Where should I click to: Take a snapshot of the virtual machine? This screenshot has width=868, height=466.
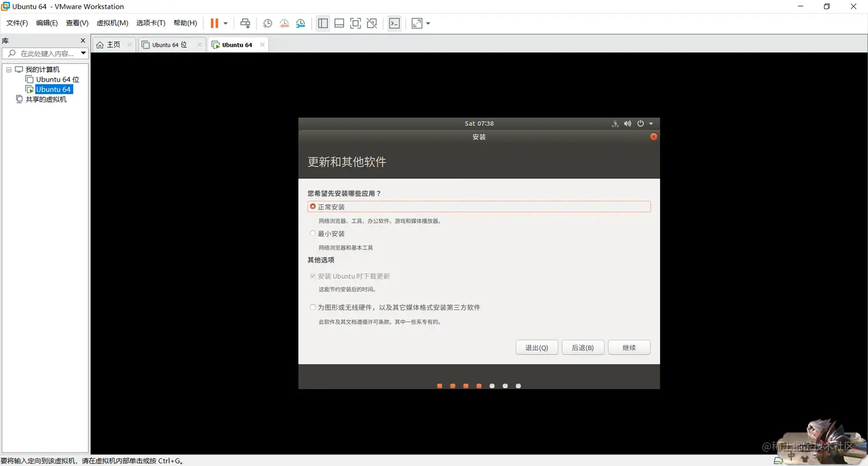(268, 24)
